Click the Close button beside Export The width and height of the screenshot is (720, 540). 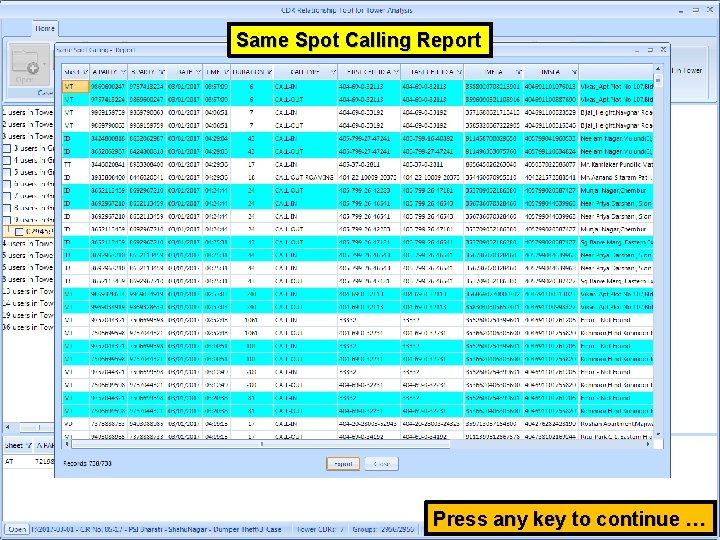pyautogui.click(x=382, y=464)
